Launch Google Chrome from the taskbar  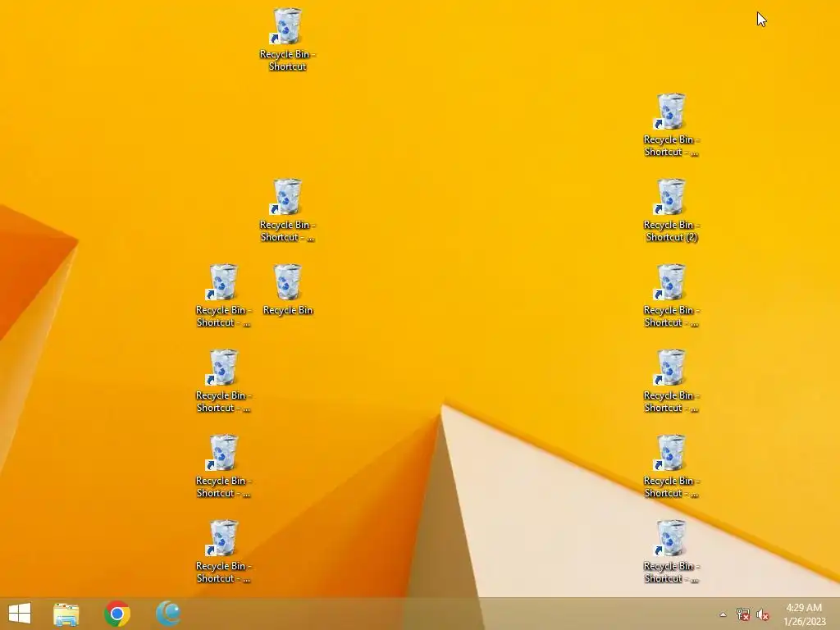click(x=117, y=614)
